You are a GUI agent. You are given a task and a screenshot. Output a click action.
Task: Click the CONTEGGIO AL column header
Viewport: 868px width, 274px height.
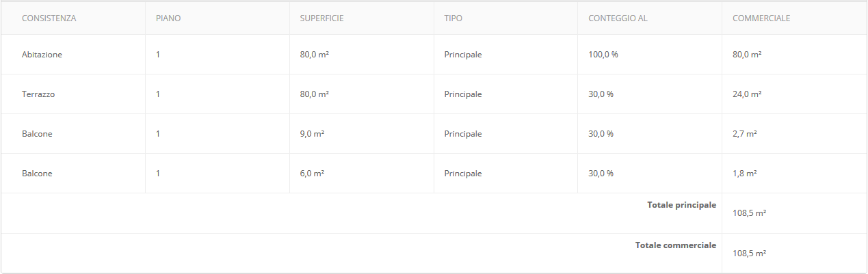coord(618,18)
